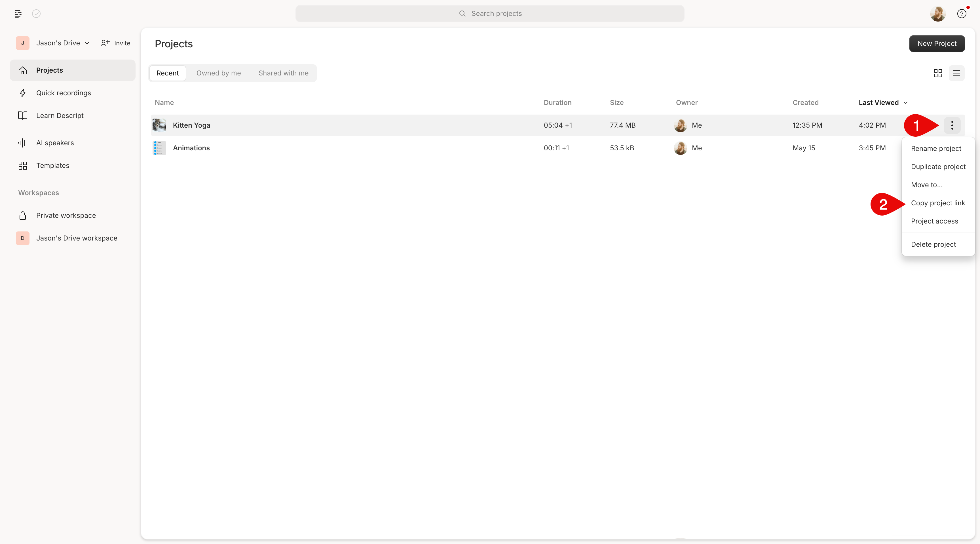
Task: Toggle the Last Viewed sort arrow
Action: (x=905, y=103)
